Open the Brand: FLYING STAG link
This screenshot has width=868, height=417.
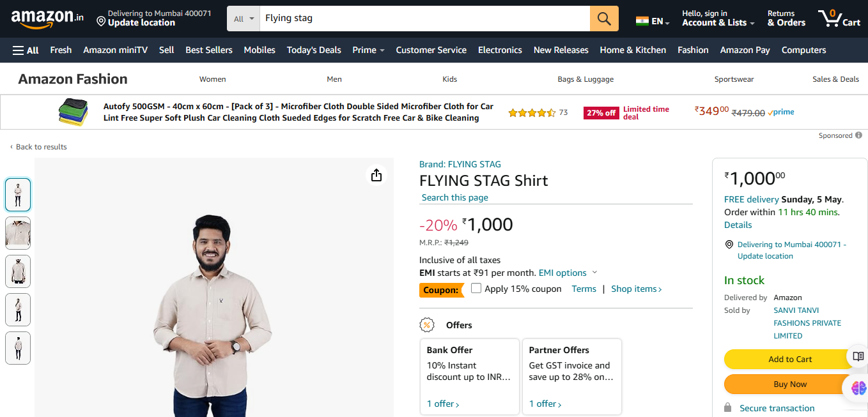pyautogui.click(x=460, y=164)
